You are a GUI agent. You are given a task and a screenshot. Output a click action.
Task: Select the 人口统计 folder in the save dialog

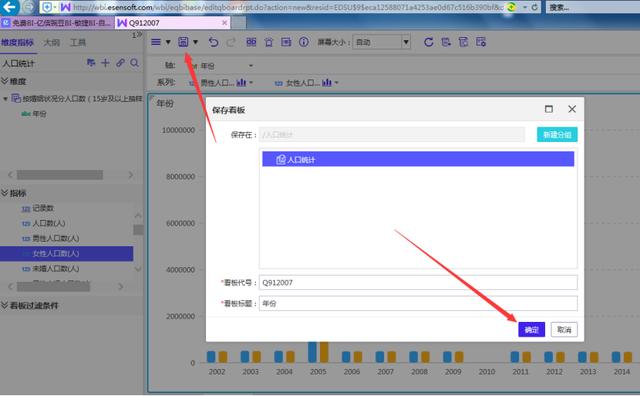pos(418,159)
